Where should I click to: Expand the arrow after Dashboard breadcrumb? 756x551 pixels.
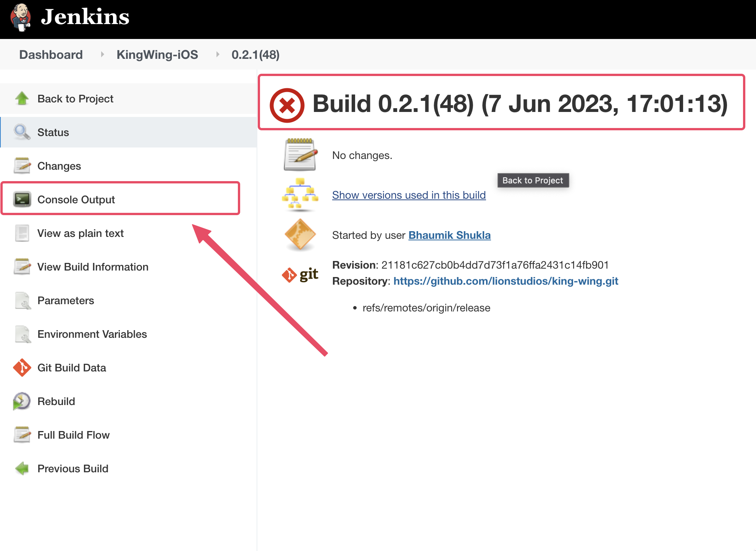[x=102, y=54]
